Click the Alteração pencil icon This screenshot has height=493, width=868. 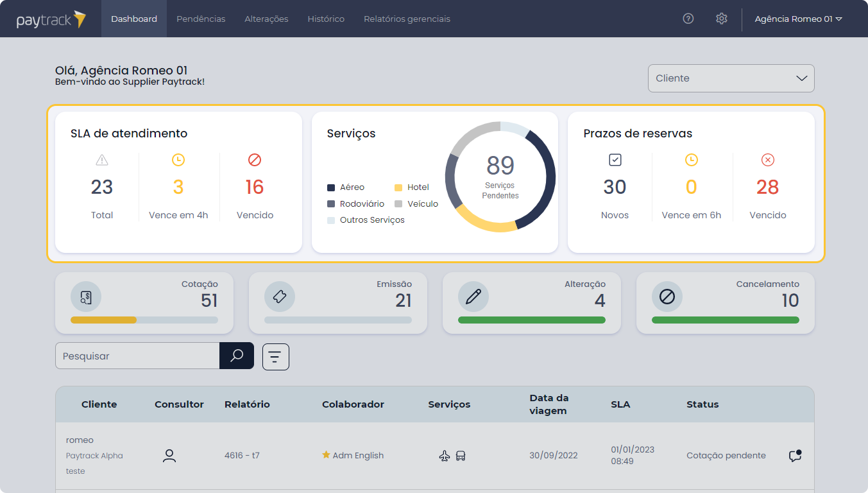pos(473,297)
